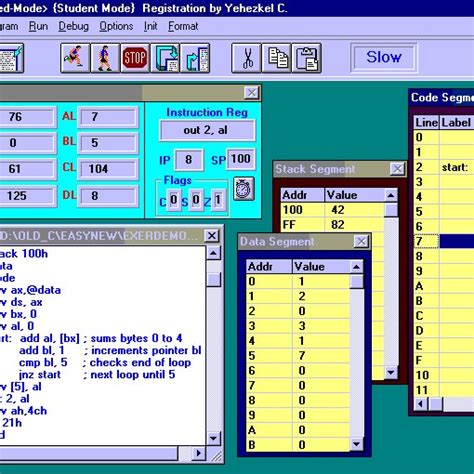Click the walking man Step icon

pyautogui.click(x=105, y=58)
